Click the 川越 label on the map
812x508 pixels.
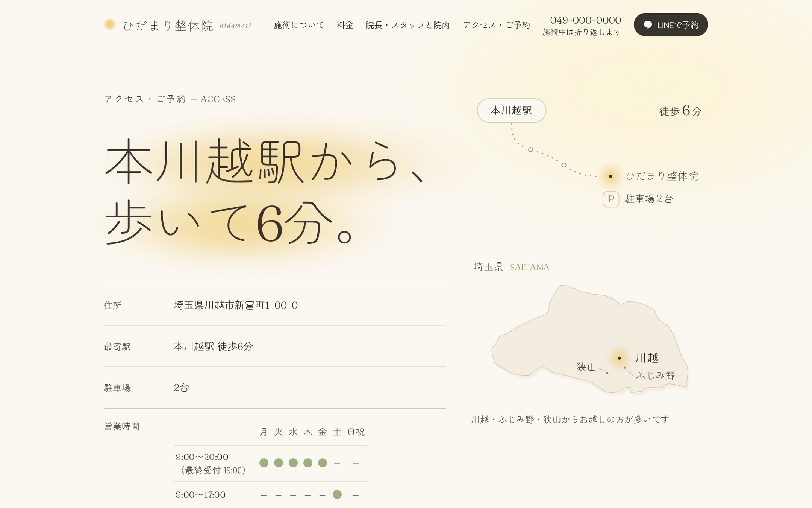647,357
